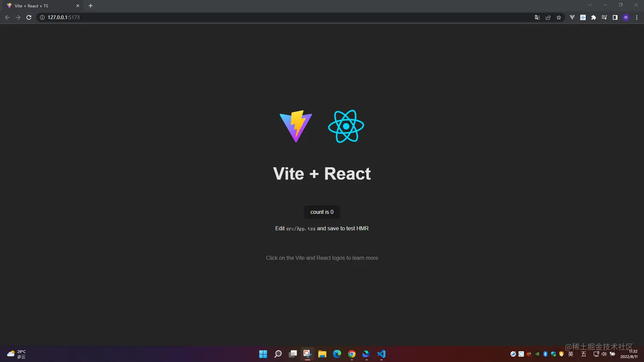This screenshot has height=362, width=644.
Task: Toggle the browser side panel
Action: [615, 17]
